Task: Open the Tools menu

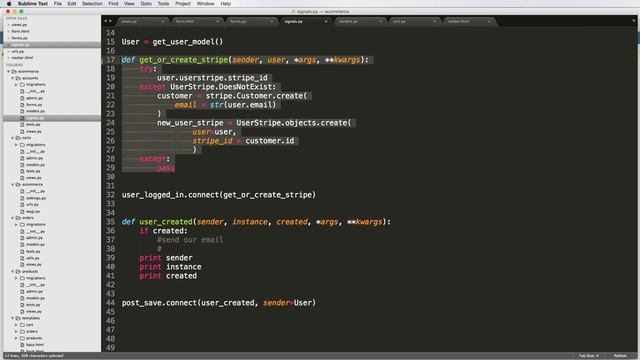Action: [163, 4]
